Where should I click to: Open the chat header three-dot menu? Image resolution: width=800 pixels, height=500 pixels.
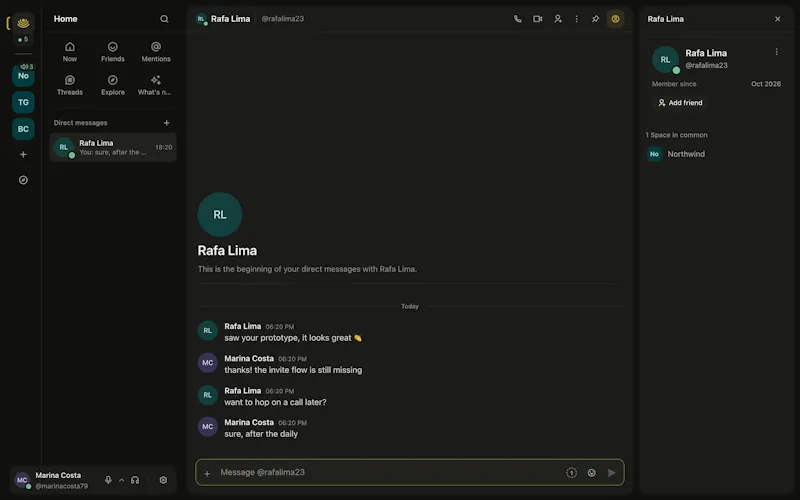[577, 19]
